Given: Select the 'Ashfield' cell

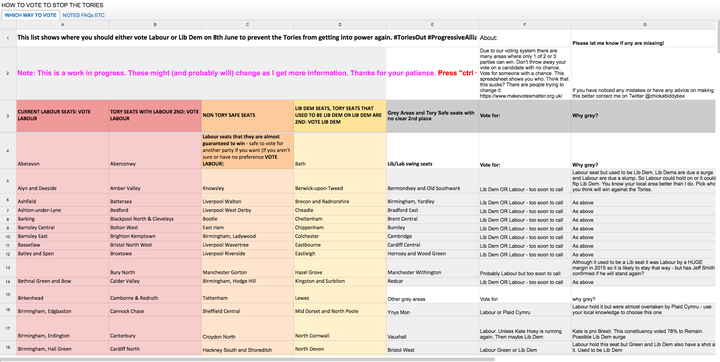Looking at the screenshot, I should pyautogui.click(x=62, y=201).
